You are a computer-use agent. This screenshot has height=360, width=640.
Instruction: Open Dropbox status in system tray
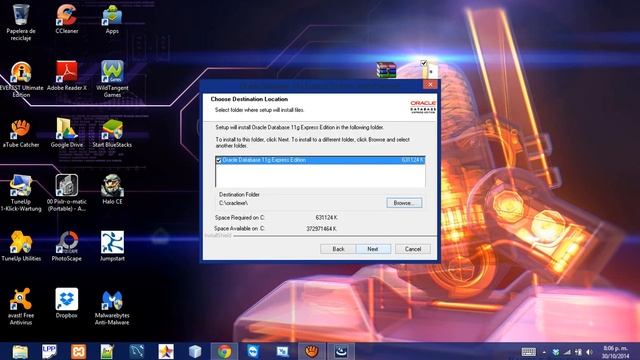[x=556, y=352]
